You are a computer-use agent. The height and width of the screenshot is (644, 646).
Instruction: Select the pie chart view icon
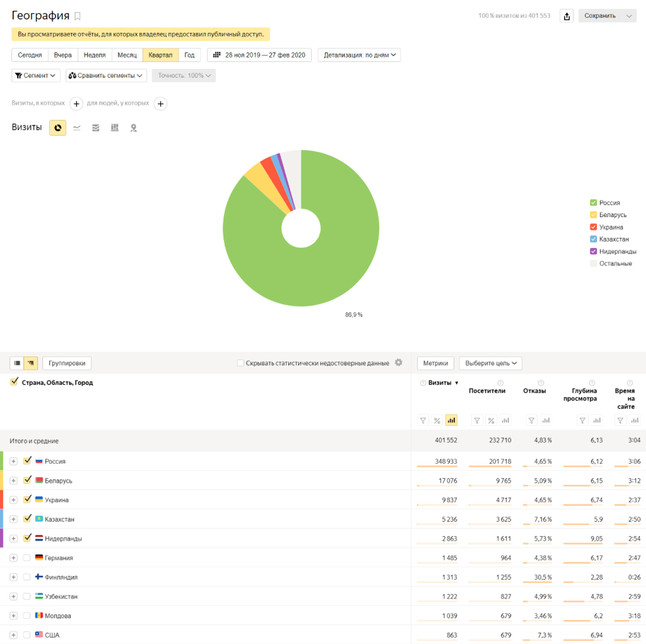click(x=58, y=128)
